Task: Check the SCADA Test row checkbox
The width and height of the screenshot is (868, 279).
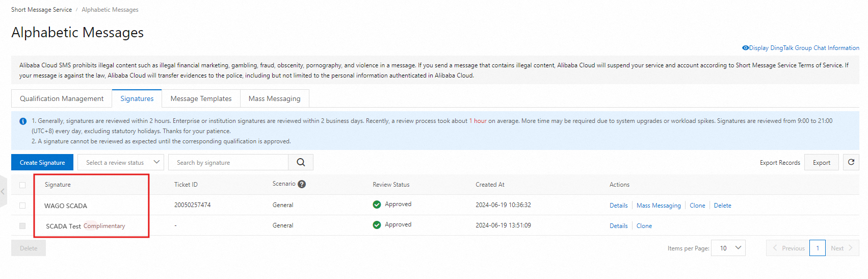Action: click(22, 226)
